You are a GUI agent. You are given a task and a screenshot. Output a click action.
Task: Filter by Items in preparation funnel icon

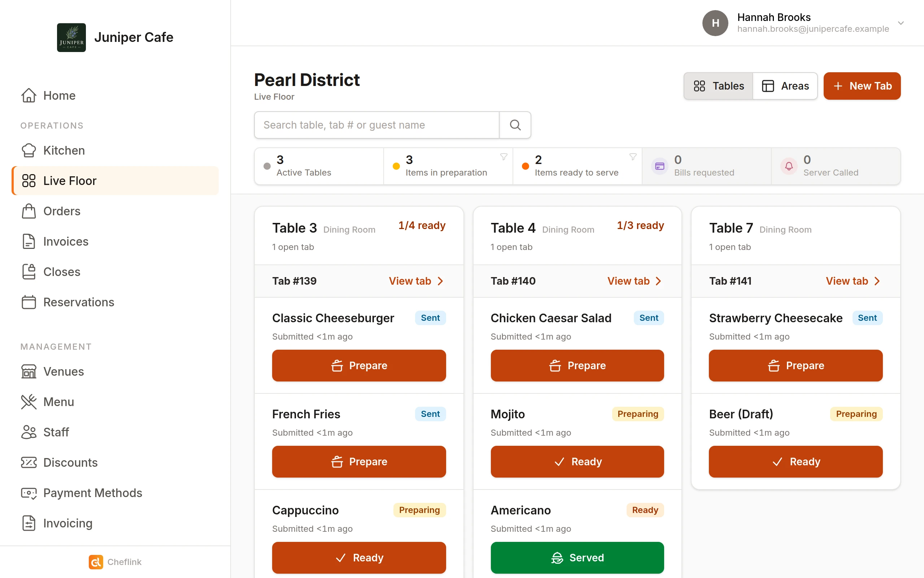pos(504,157)
